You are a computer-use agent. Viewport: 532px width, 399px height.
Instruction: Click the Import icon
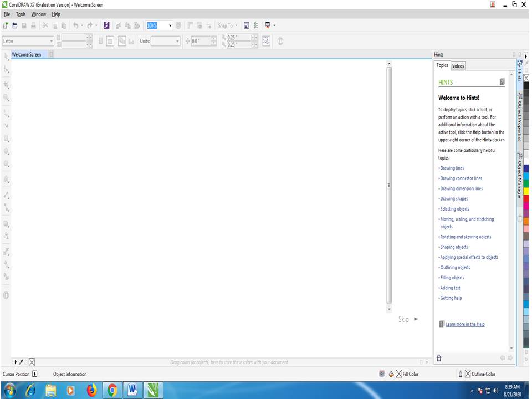[x=119, y=25]
